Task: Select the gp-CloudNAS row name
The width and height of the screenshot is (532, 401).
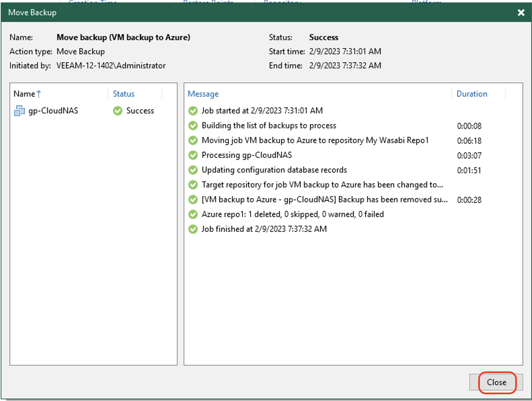Action: [53, 111]
